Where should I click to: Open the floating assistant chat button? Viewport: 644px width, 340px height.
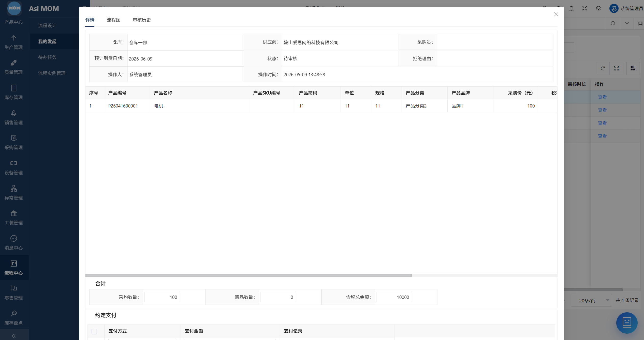coord(627,323)
